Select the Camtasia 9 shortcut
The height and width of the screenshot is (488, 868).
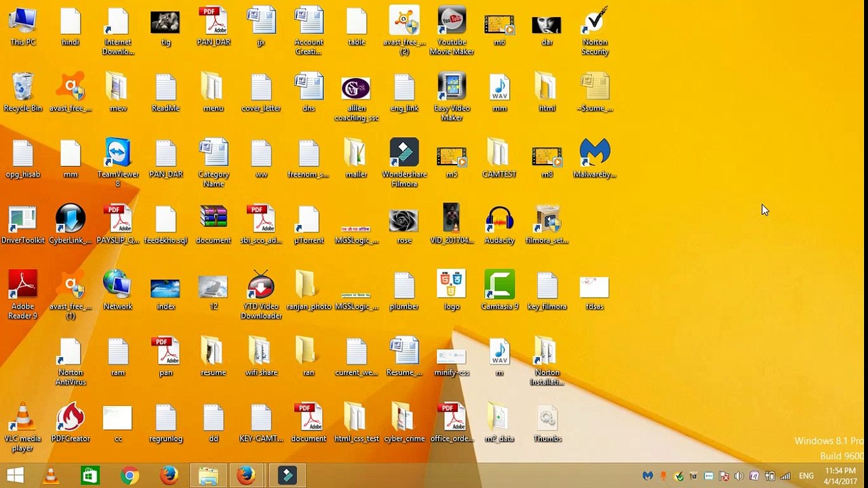pyautogui.click(x=500, y=290)
